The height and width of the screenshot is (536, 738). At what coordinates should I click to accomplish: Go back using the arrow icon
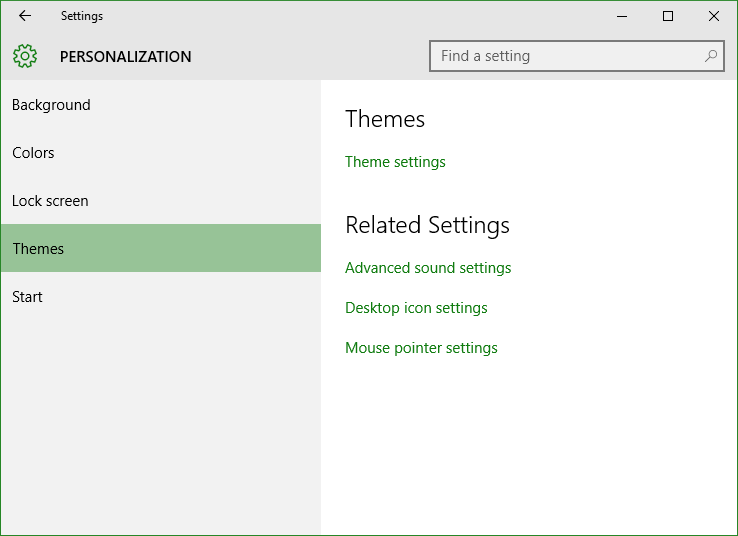[x=25, y=16]
